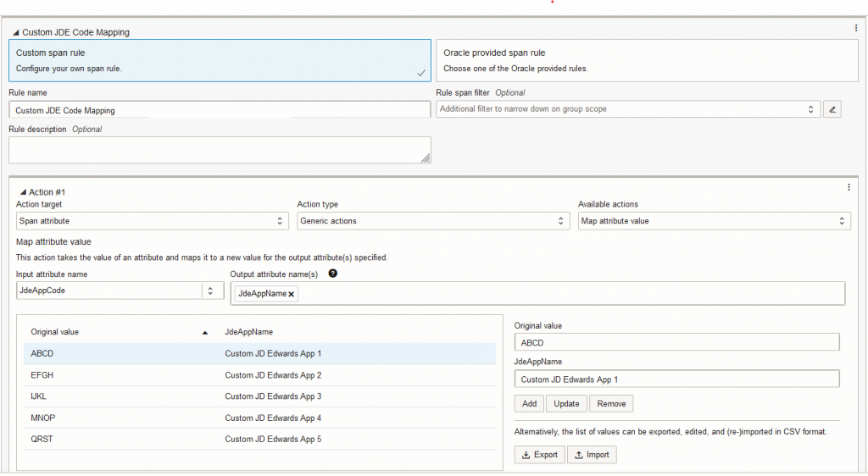Export the mapping values to CSV
Image resolution: width=868 pixels, height=476 pixels.
(539, 455)
